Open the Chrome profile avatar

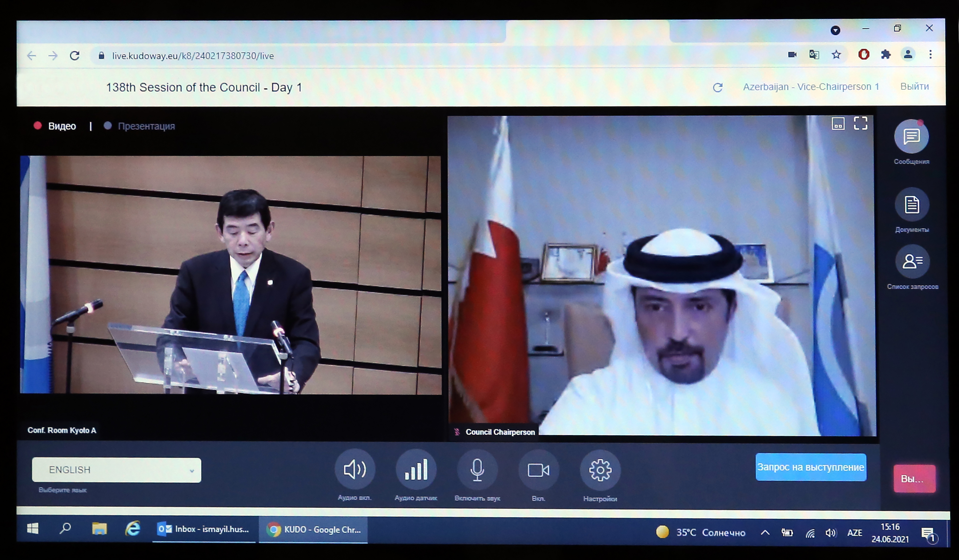coord(908,54)
